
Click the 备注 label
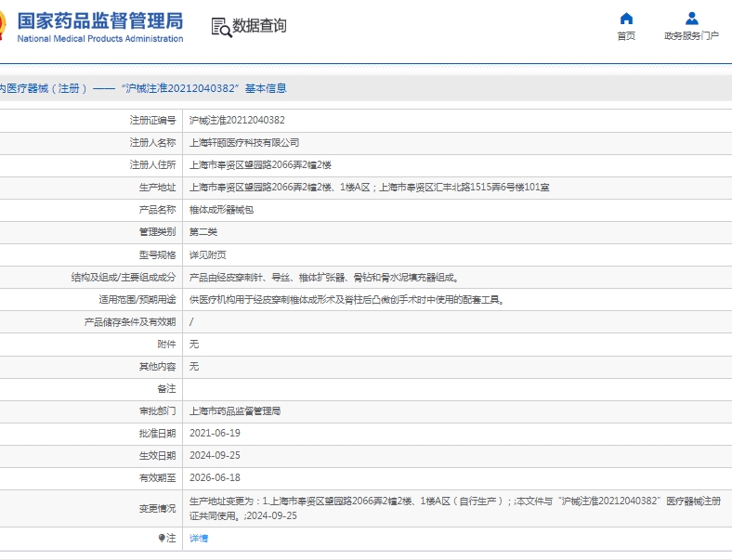tap(166, 389)
